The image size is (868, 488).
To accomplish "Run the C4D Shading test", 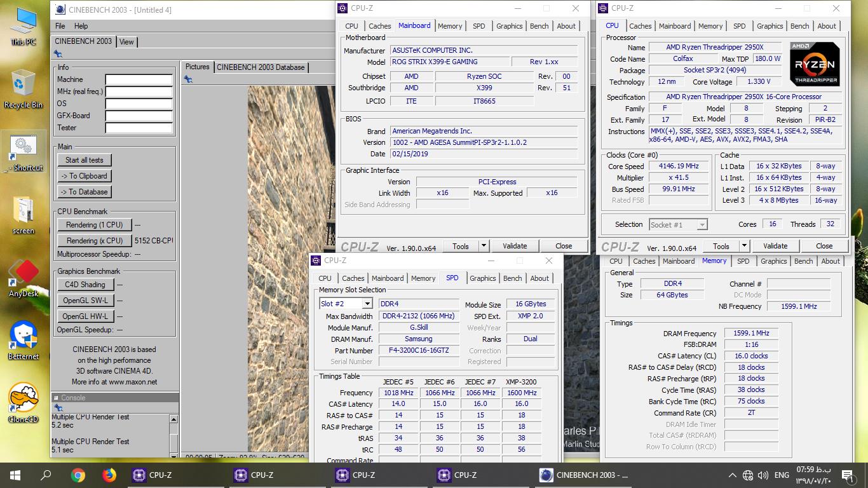I will 85,285.
